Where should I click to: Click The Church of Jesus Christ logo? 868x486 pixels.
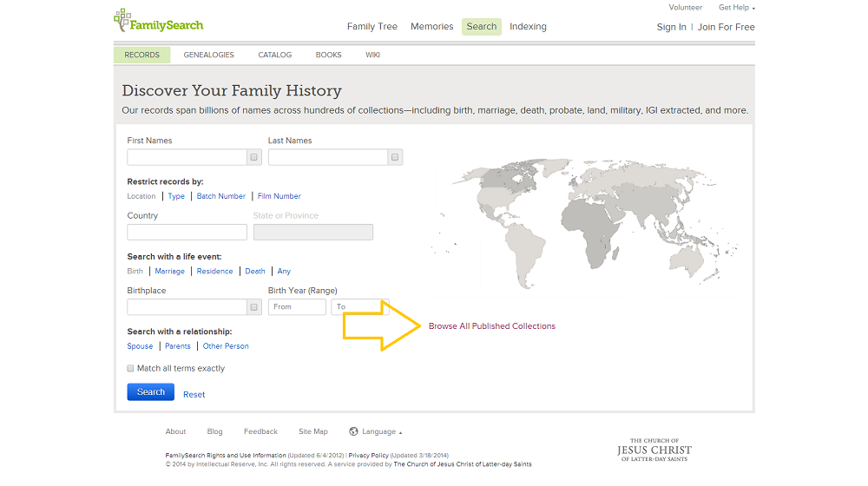[654, 450]
